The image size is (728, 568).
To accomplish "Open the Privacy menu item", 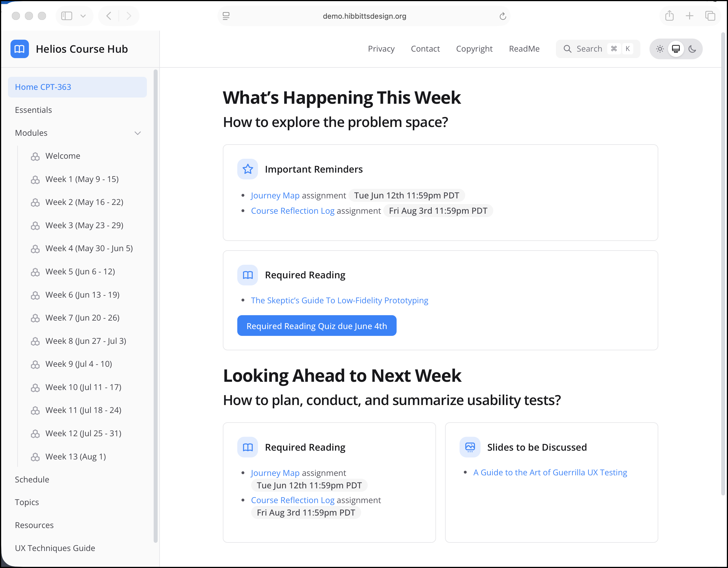I will tap(381, 49).
